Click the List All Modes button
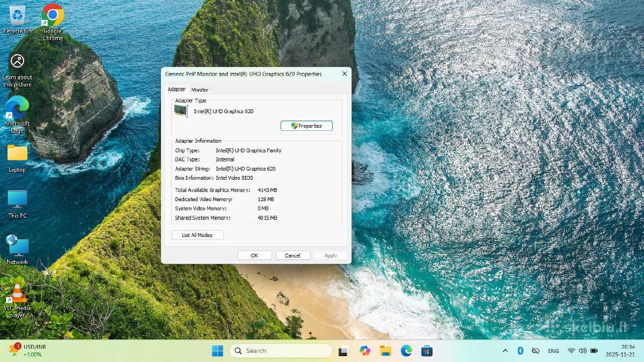Viewport: 644px width, 362px height. pyautogui.click(x=197, y=235)
